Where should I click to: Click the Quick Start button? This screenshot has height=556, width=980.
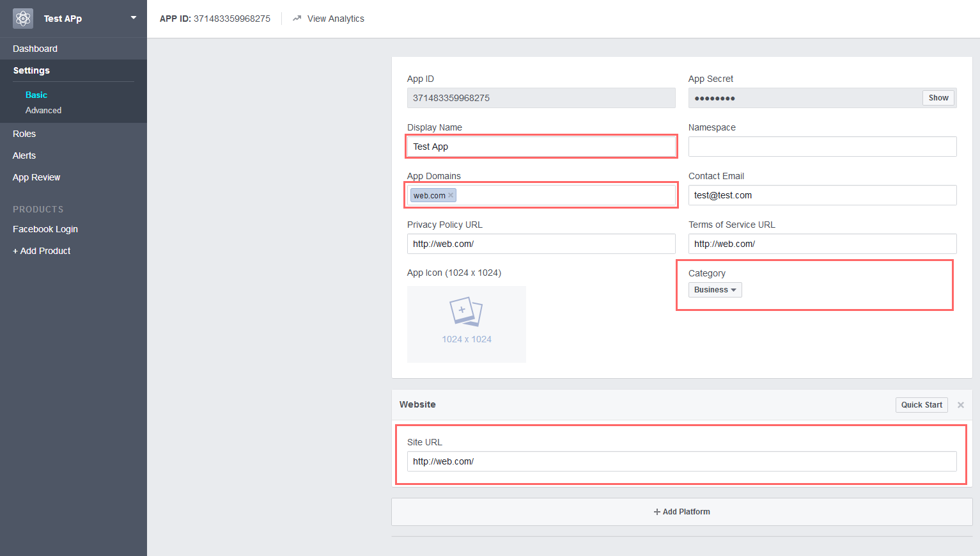click(x=922, y=405)
